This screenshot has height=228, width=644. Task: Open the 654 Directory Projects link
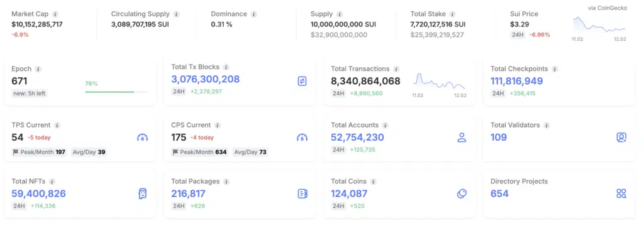[499, 193]
